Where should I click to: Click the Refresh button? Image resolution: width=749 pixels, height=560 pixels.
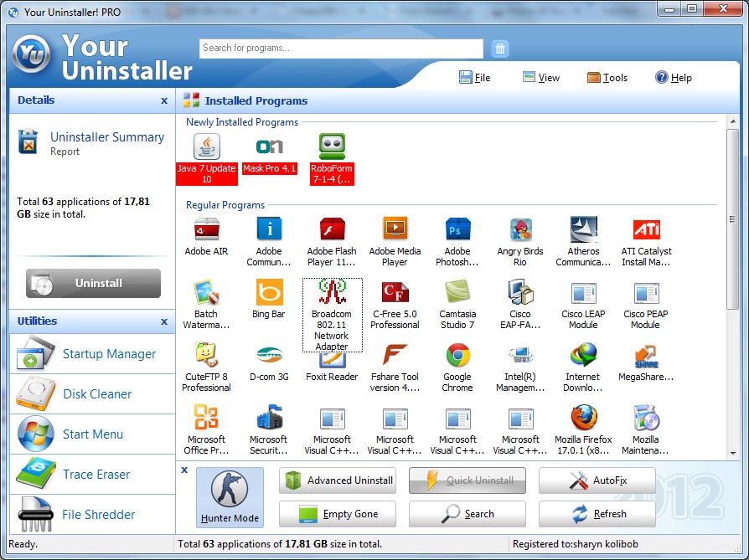(597, 514)
